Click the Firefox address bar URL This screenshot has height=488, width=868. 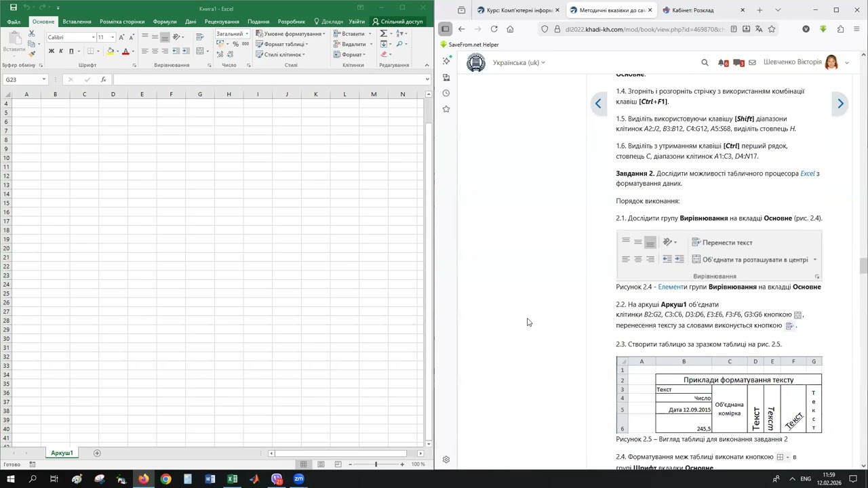tap(644, 29)
